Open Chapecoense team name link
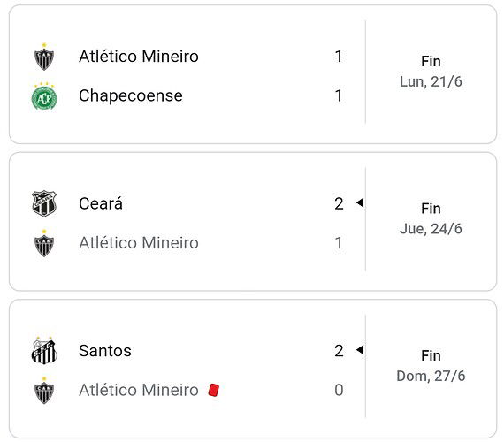 click(x=131, y=95)
